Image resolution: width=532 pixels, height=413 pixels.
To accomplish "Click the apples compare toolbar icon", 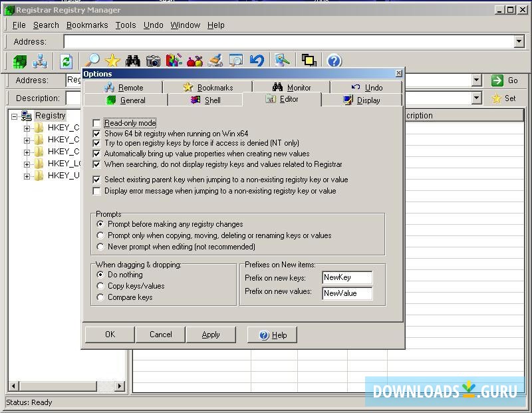I will tap(195, 61).
